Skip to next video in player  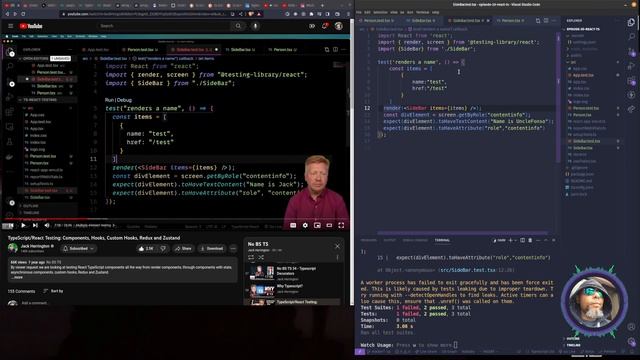(35, 225)
